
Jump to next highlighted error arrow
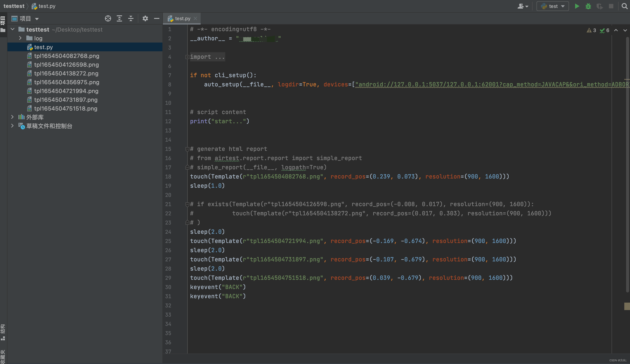(625, 30)
